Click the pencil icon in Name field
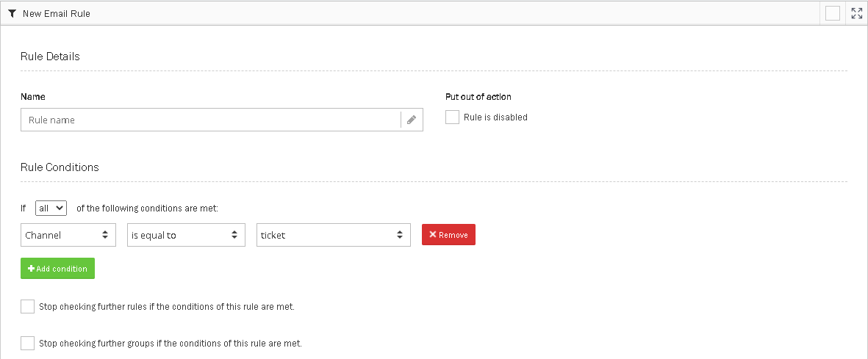The image size is (868, 359). [x=412, y=120]
